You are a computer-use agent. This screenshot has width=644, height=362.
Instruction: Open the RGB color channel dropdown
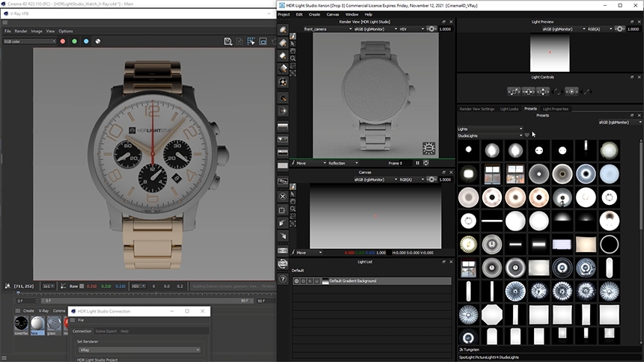(x=29, y=41)
